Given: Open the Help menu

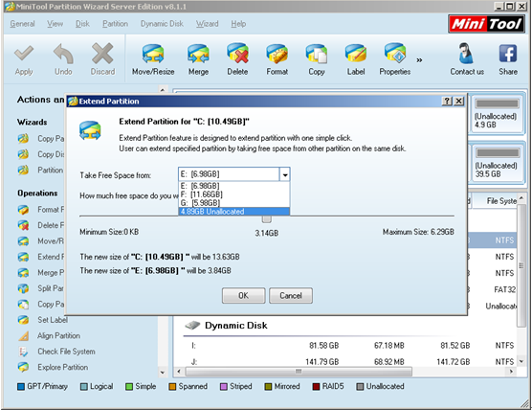Looking at the screenshot, I should click(238, 24).
